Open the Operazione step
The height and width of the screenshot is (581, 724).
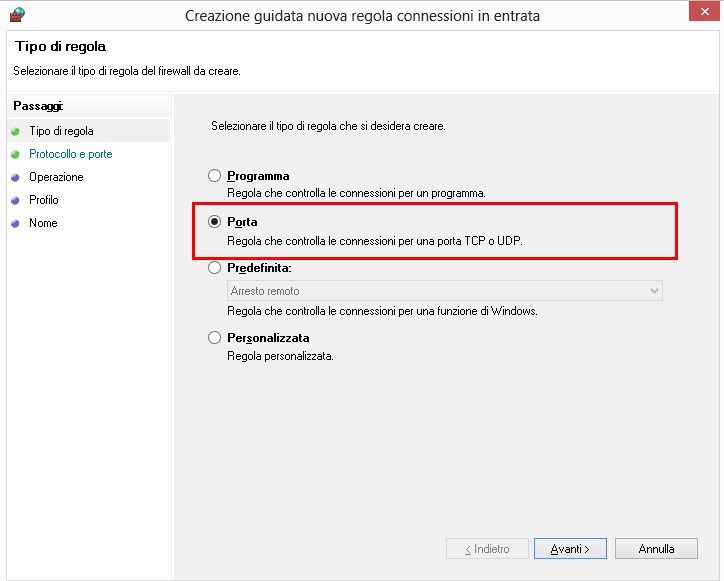tap(56, 177)
